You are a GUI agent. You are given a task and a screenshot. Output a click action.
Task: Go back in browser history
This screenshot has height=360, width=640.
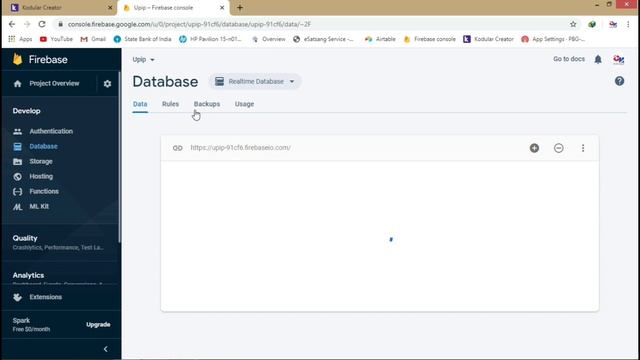12,24
